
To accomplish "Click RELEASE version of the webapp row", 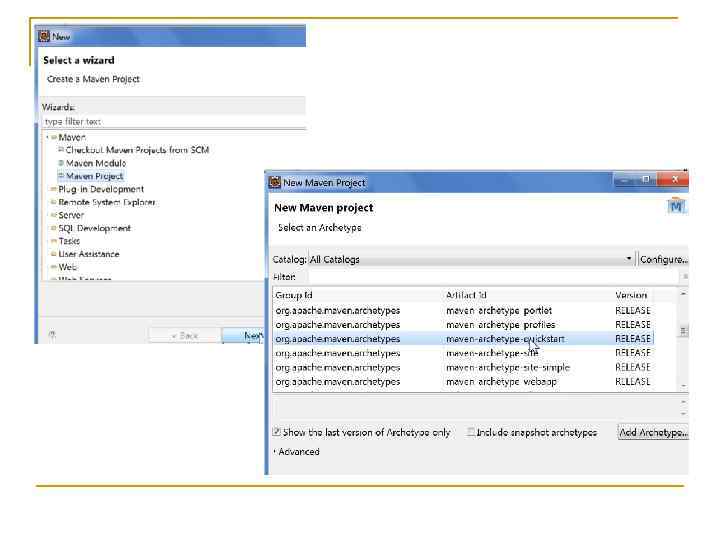I will 632,382.
